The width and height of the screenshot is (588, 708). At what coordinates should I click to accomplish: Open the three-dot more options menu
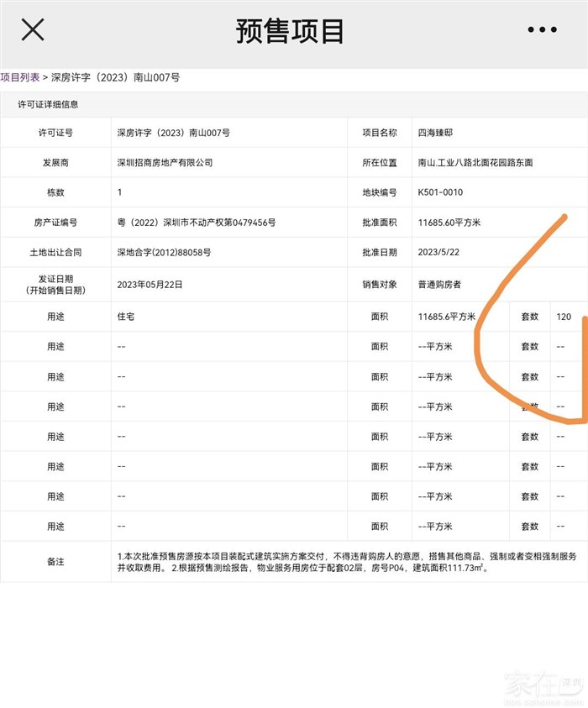(542, 30)
